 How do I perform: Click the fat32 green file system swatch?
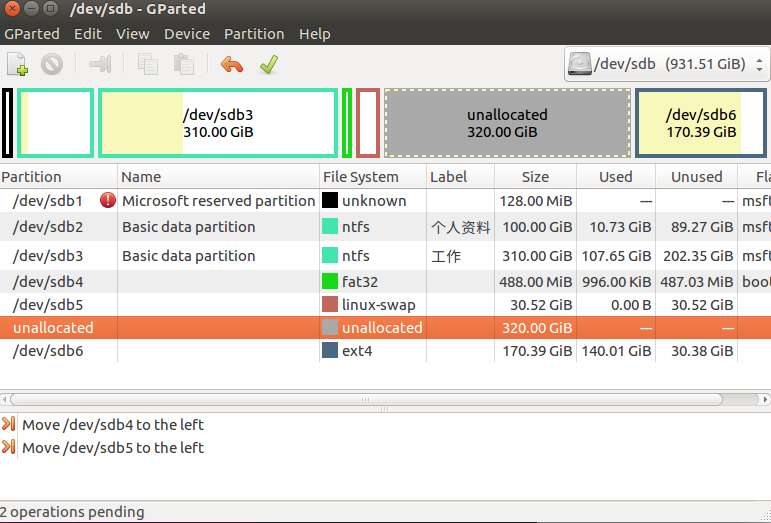(x=330, y=281)
